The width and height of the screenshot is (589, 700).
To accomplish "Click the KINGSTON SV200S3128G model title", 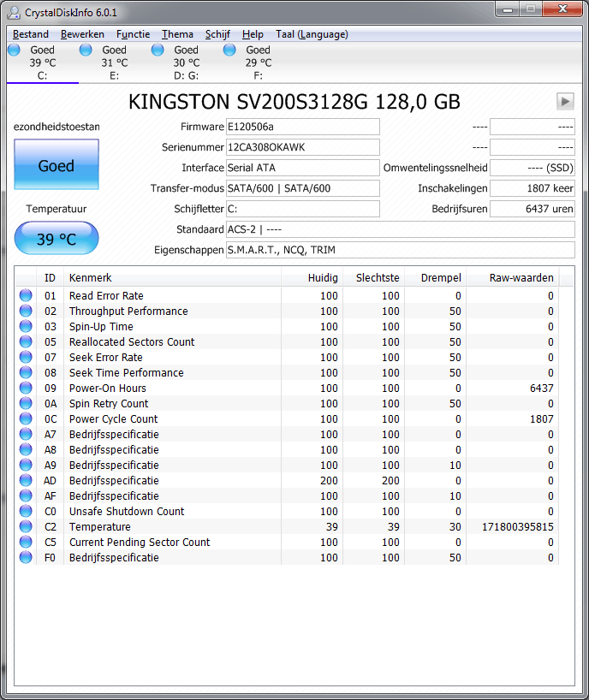I will 294,102.
